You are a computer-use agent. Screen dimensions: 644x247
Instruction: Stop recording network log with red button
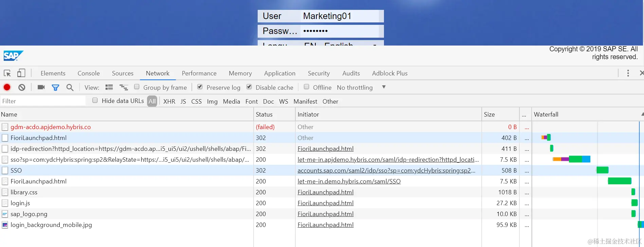point(7,87)
